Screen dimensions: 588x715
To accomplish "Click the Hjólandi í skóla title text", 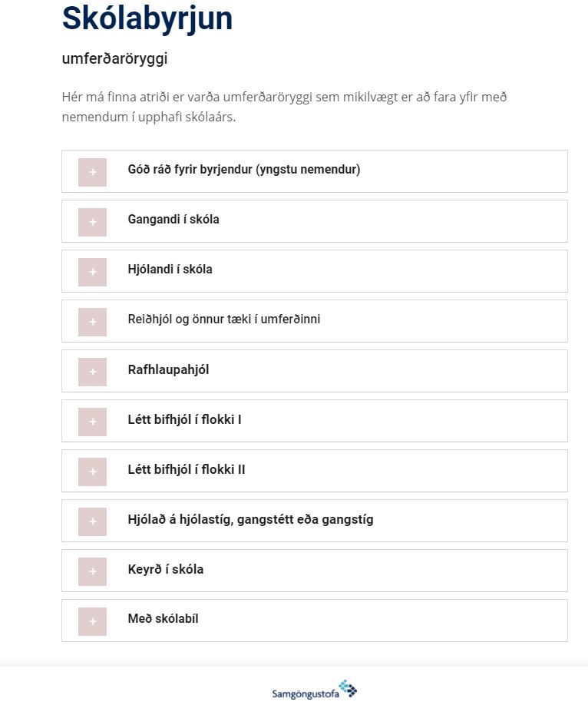I will tap(170, 269).
